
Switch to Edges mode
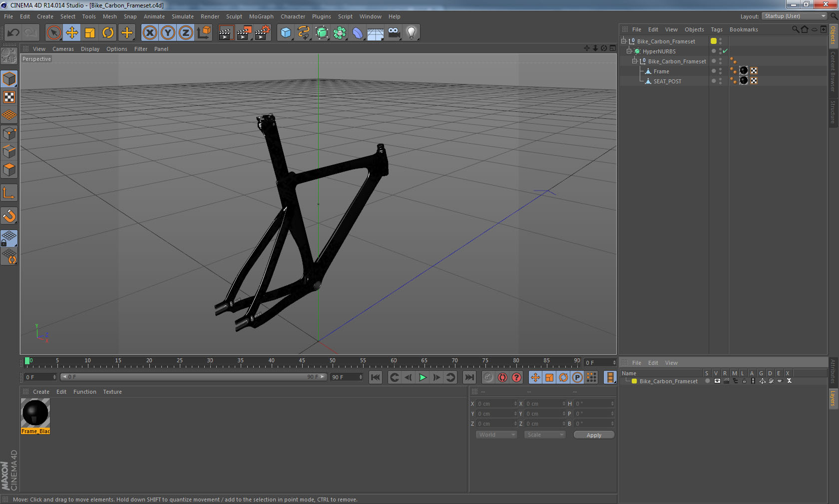coord(9,151)
